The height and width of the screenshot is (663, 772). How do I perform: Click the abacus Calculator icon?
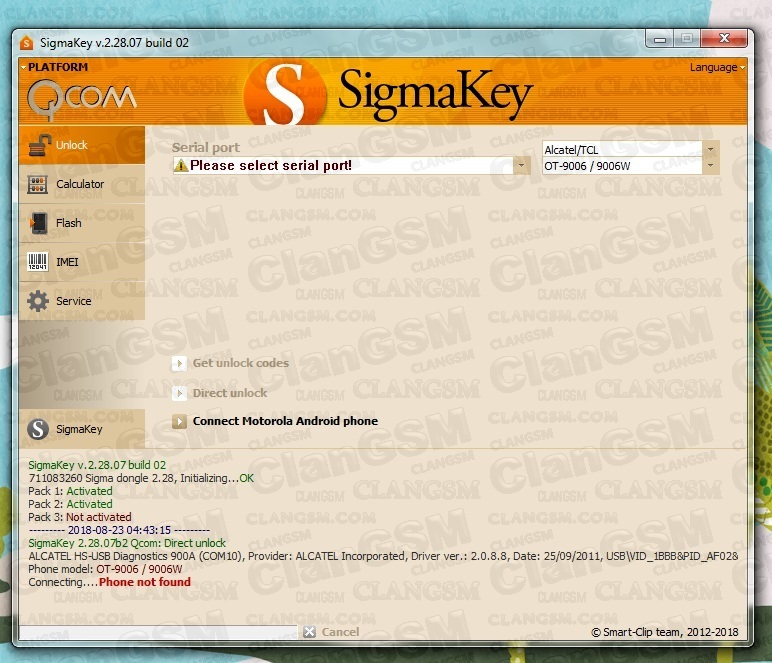[x=38, y=184]
